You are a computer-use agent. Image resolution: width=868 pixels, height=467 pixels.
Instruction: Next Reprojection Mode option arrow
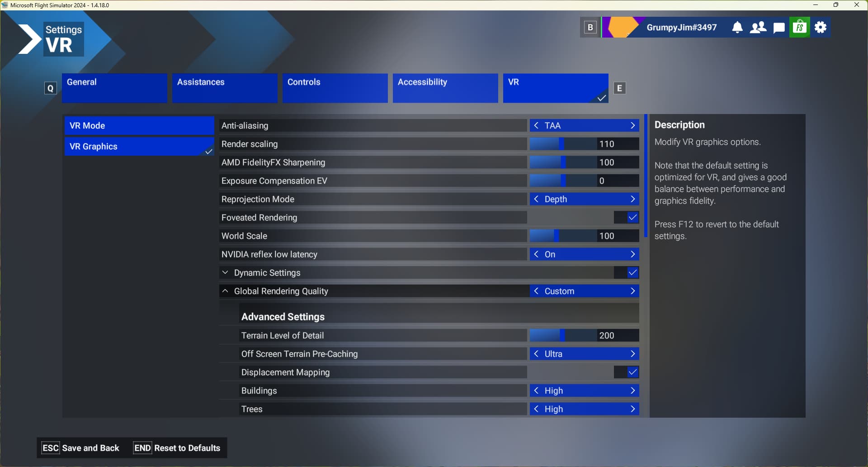point(633,199)
